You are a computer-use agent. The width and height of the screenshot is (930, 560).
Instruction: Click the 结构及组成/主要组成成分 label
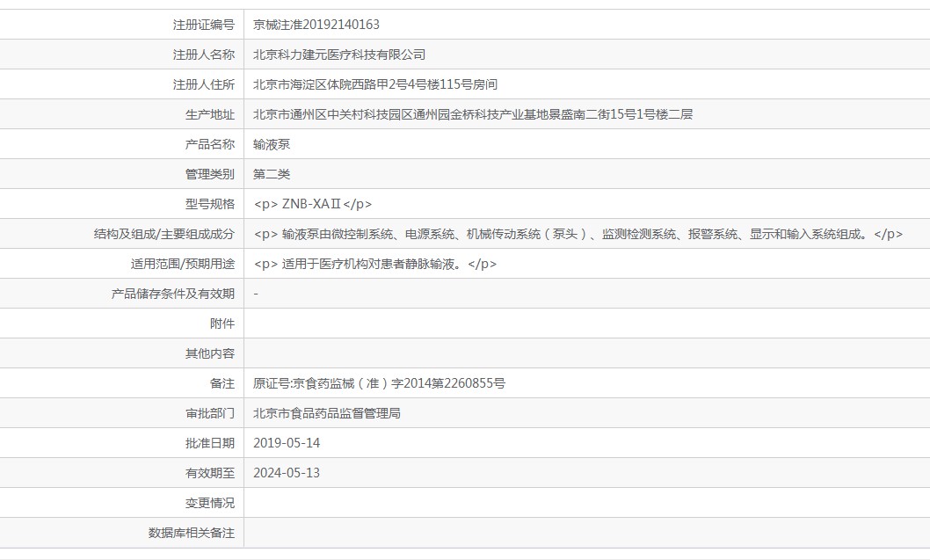click(x=163, y=234)
